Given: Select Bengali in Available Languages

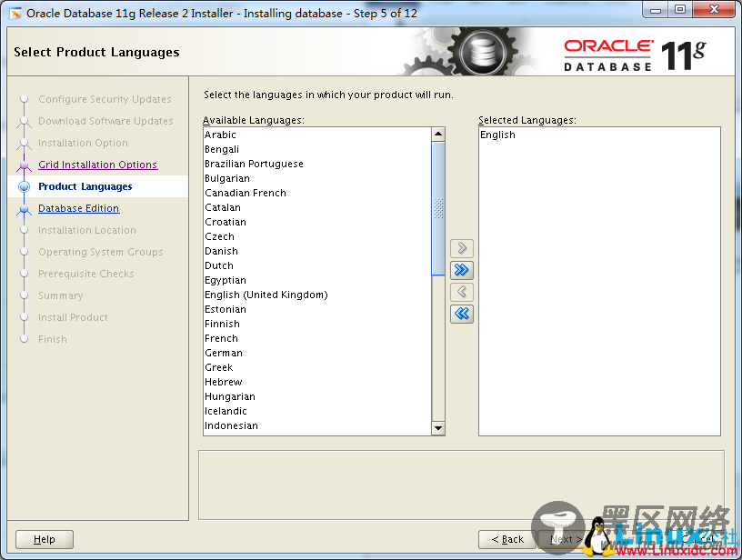Looking at the screenshot, I should pos(317,149).
